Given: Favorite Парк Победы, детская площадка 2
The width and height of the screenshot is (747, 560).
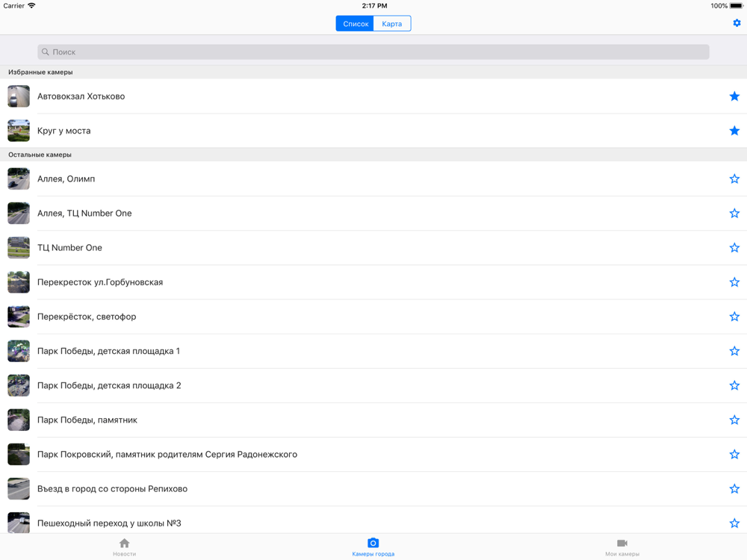Looking at the screenshot, I should click(x=734, y=385).
